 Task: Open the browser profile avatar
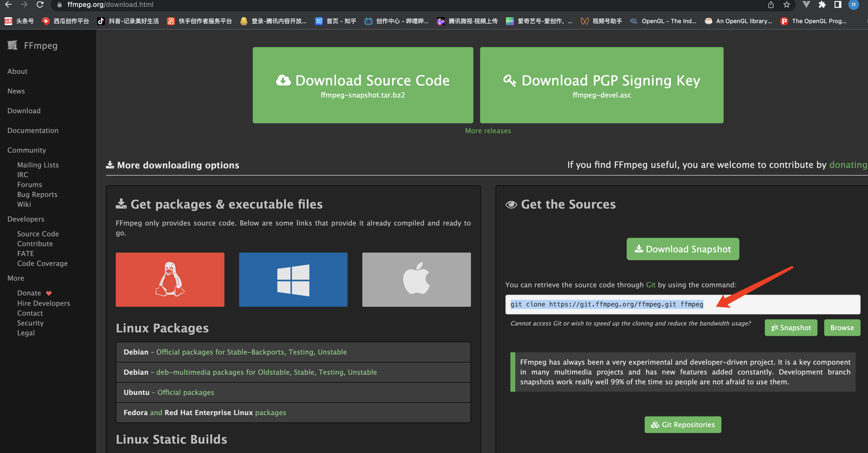pos(853,4)
